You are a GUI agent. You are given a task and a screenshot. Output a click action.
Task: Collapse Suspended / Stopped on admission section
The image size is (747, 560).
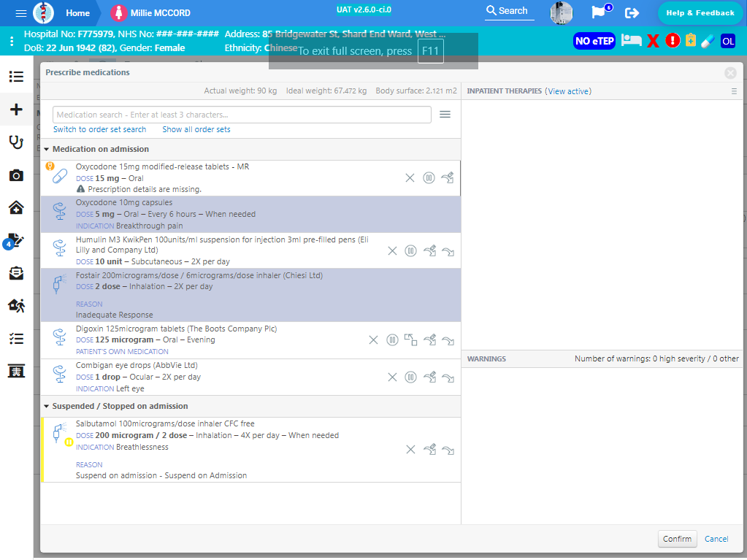pos(46,407)
